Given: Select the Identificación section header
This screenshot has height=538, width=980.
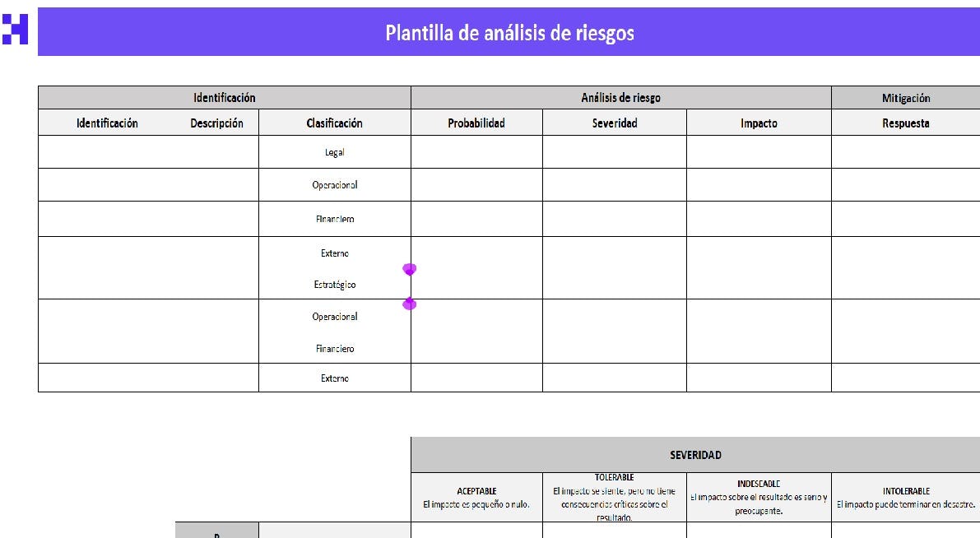Looking at the screenshot, I should 222,97.
